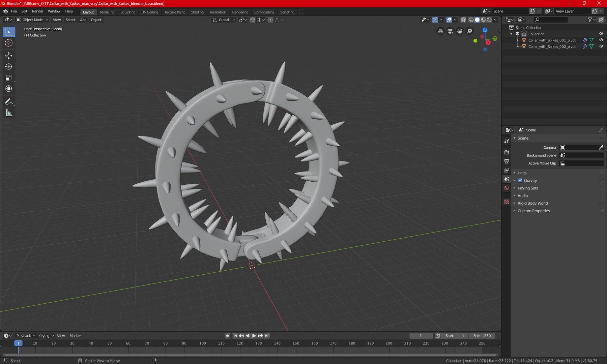
Task: Expand the Keying Sets panel
Action: point(528,188)
